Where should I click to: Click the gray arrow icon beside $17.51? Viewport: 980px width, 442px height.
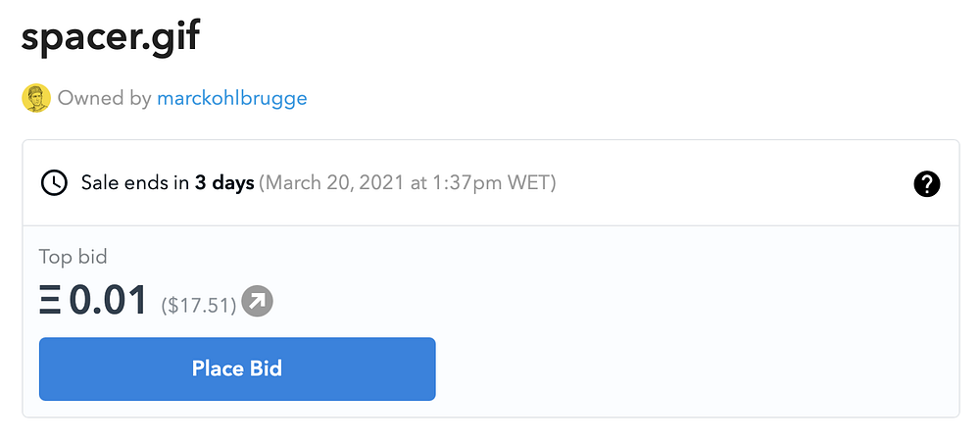coord(258,303)
